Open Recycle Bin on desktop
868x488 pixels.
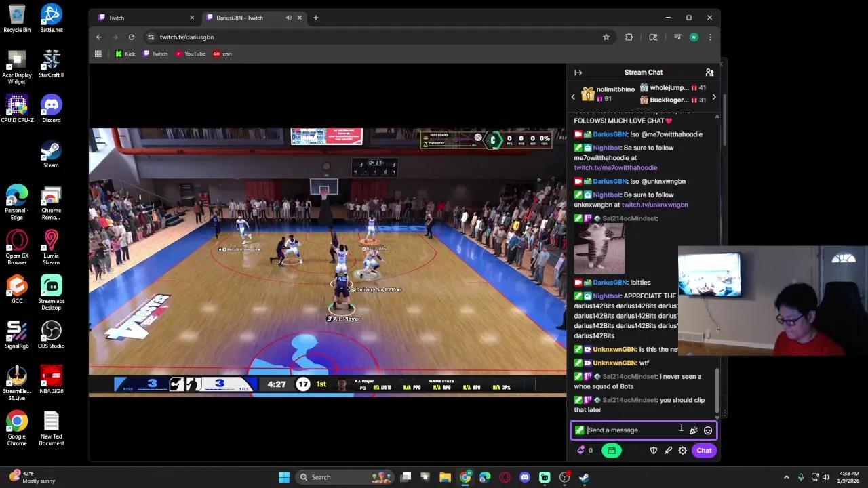coord(17,19)
